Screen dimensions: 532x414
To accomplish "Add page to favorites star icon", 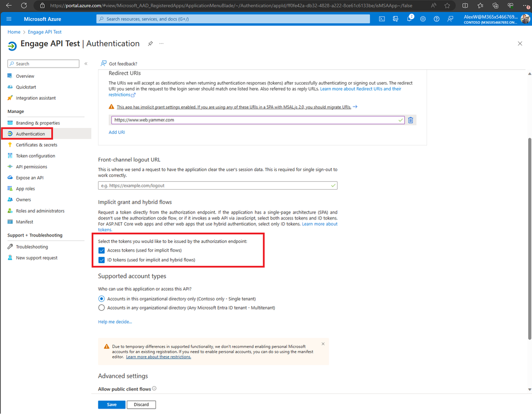I will click(447, 5).
